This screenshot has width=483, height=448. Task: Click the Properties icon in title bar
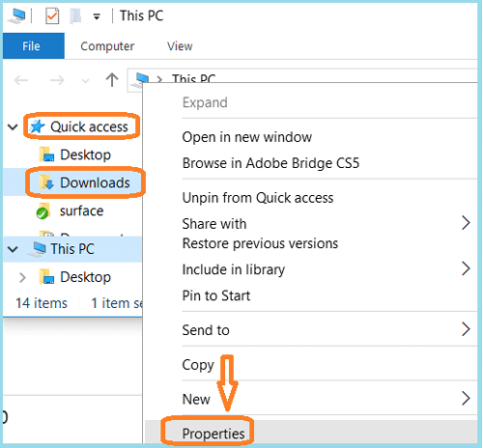(52, 15)
